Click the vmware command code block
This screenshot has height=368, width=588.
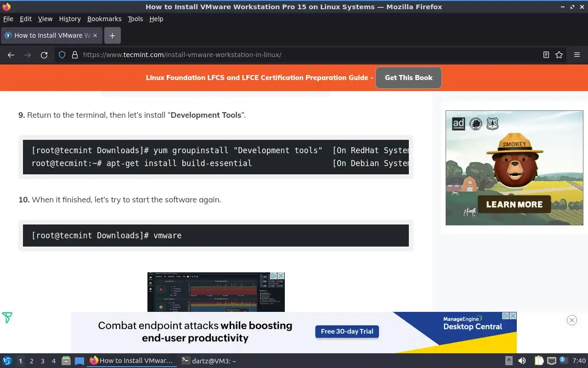click(216, 236)
